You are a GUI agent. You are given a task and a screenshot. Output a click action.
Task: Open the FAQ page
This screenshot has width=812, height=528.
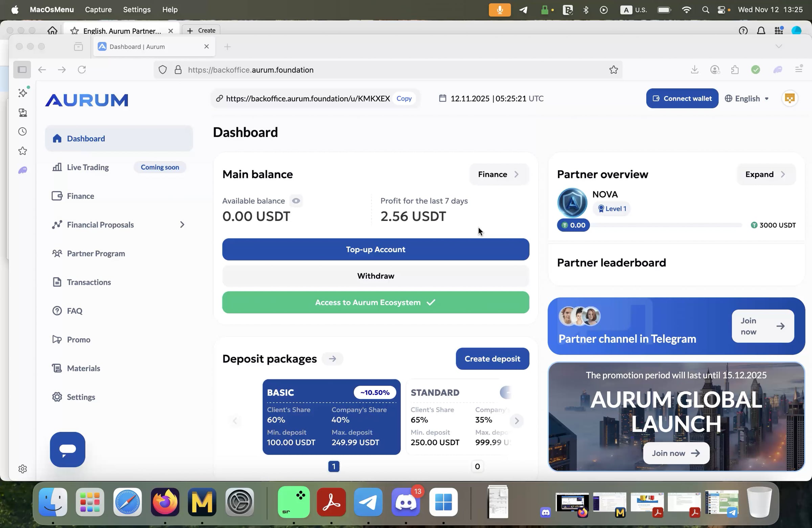tap(119, 311)
